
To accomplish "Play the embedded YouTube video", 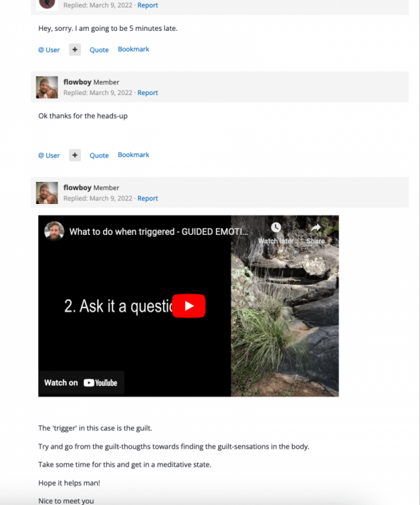I will [x=188, y=306].
